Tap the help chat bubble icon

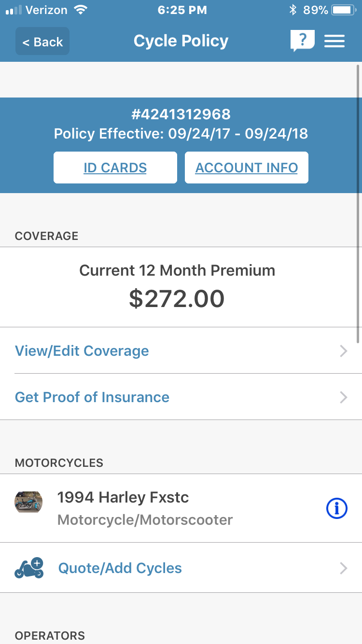coord(302,41)
